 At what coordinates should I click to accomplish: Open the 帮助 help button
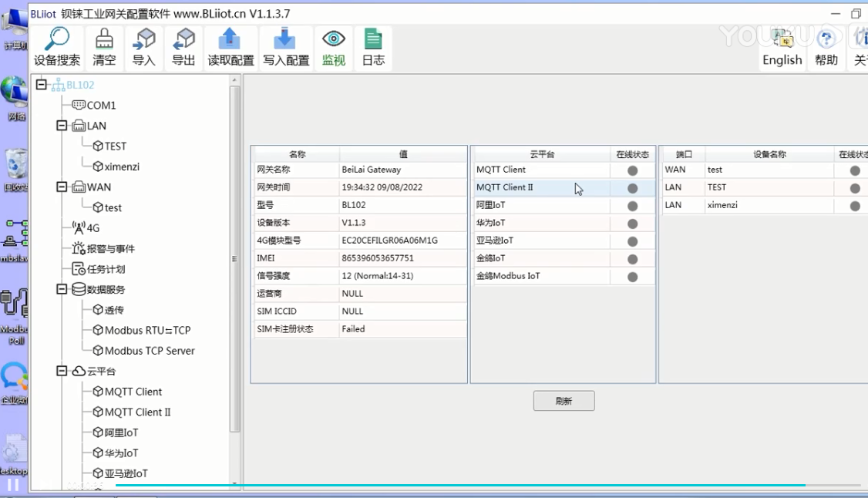point(826,48)
